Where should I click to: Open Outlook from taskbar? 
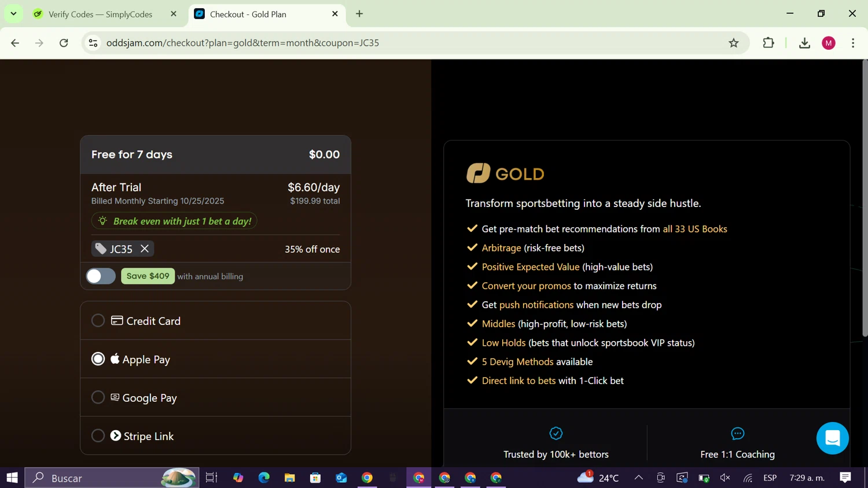click(x=341, y=478)
